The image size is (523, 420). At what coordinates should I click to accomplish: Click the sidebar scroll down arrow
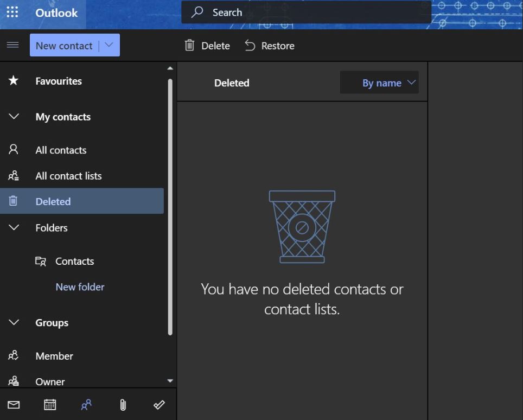tap(170, 380)
